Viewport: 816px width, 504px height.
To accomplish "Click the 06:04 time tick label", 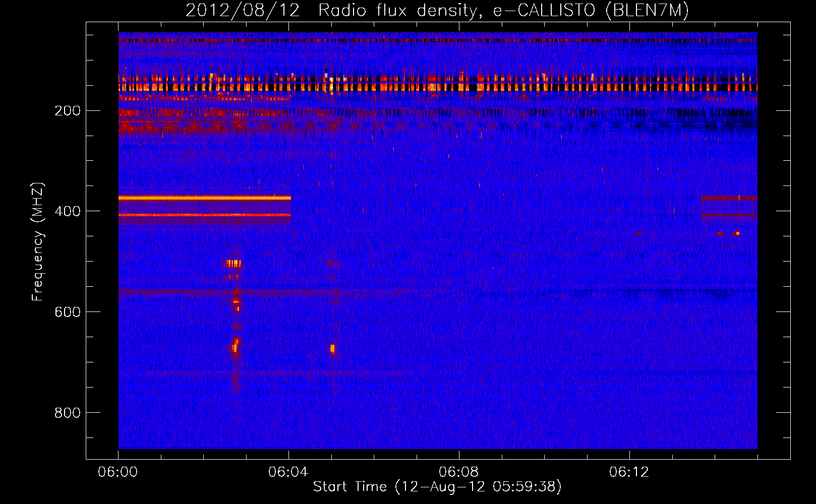I will coord(288,472).
